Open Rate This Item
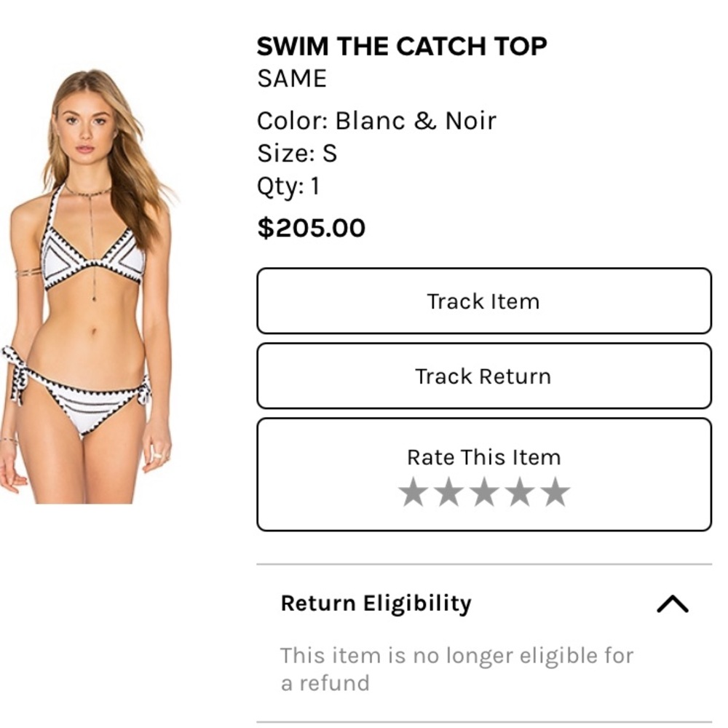Screen dimensions: 728x728 (483, 457)
